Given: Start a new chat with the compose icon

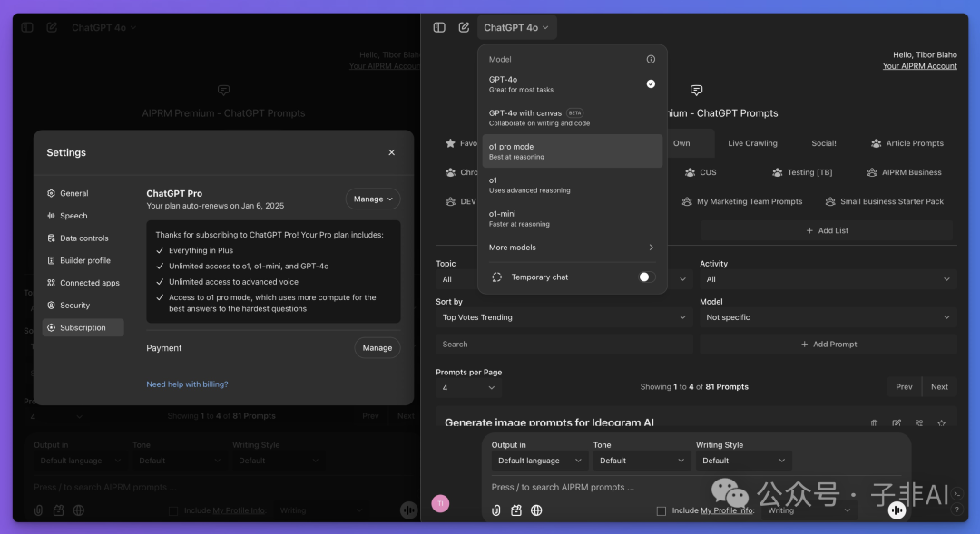Looking at the screenshot, I should tap(464, 28).
